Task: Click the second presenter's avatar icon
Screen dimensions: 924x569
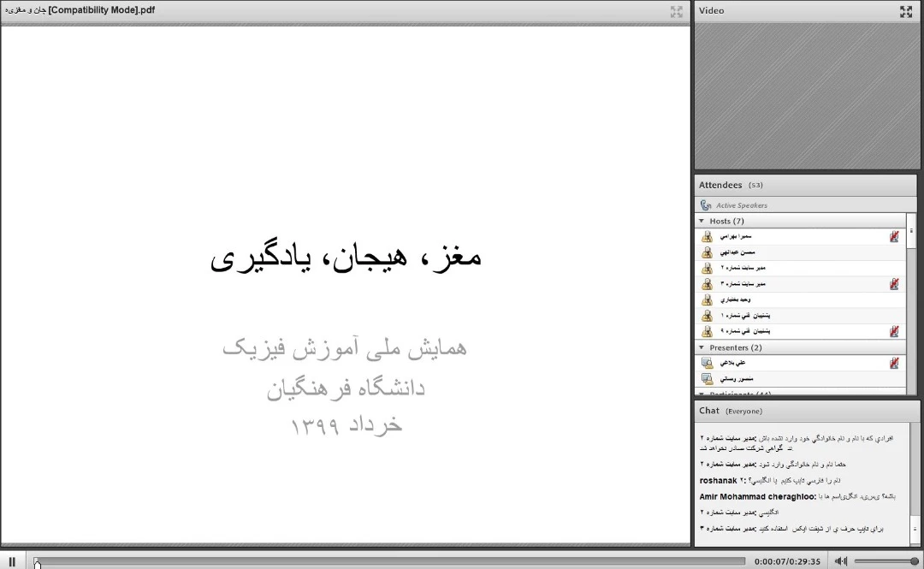Action: pos(707,378)
